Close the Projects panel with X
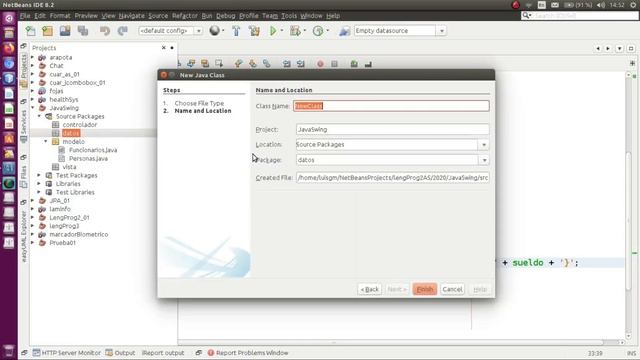The width and height of the screenshot is (640, 360). (164, 48)
